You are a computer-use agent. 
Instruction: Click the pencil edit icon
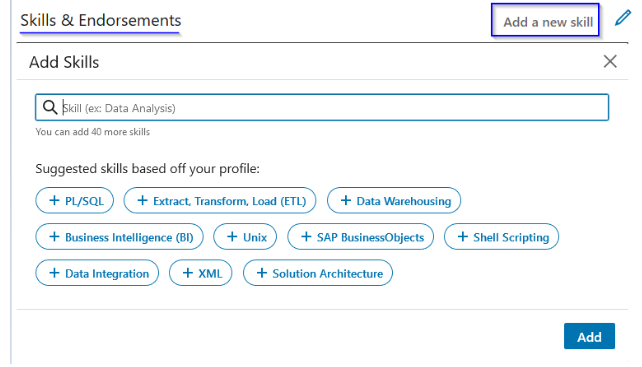(622, 18)
